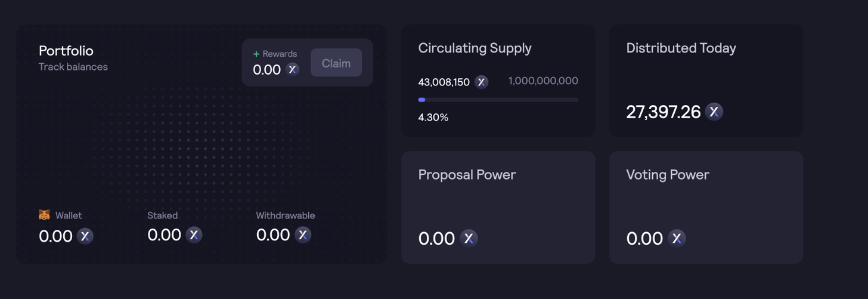
Task: Click the token icon next to 43,008,150
Action: tap(481, 82)
